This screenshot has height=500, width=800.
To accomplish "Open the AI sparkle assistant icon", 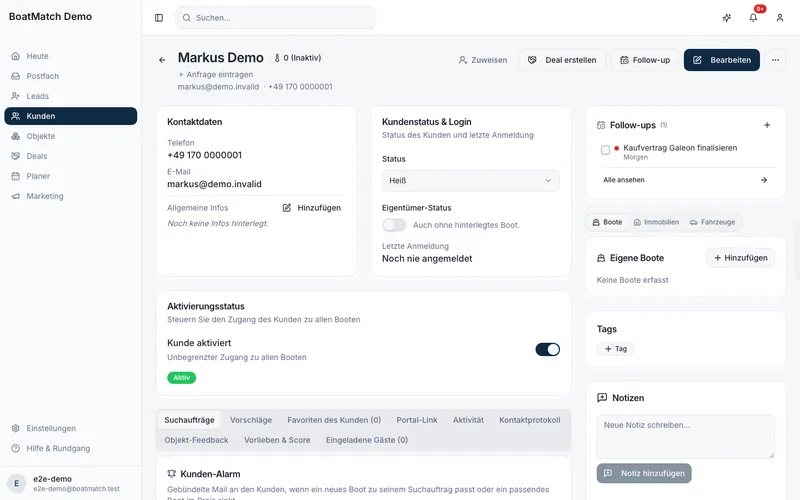I will pyautogui.click(x=727, y=18).
